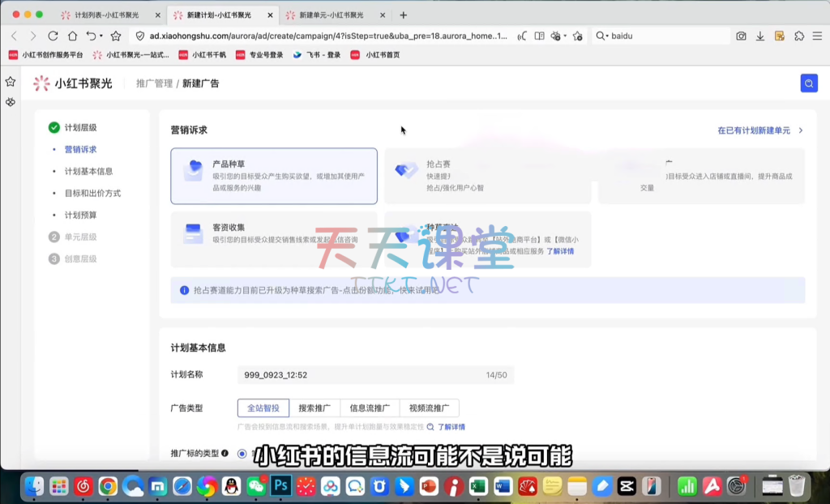Select the 产品种草 marketing goal card
830x504 pixels.
tap(273, 176)
